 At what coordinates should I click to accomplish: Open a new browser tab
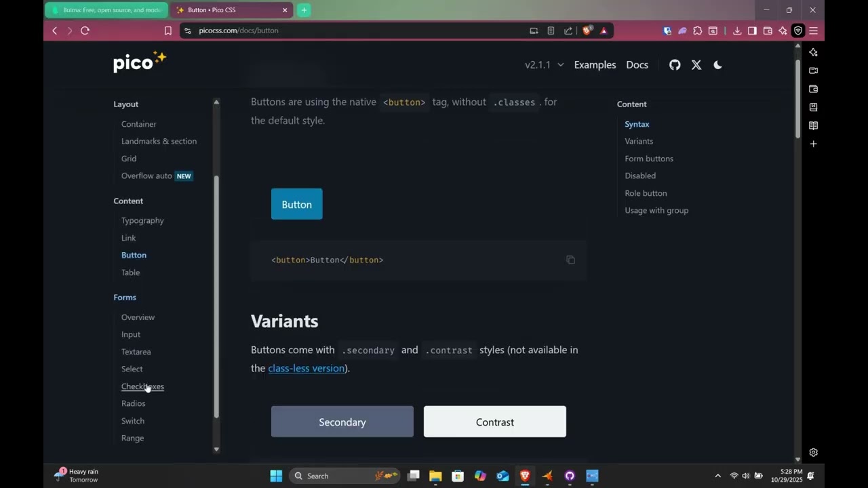304,10
